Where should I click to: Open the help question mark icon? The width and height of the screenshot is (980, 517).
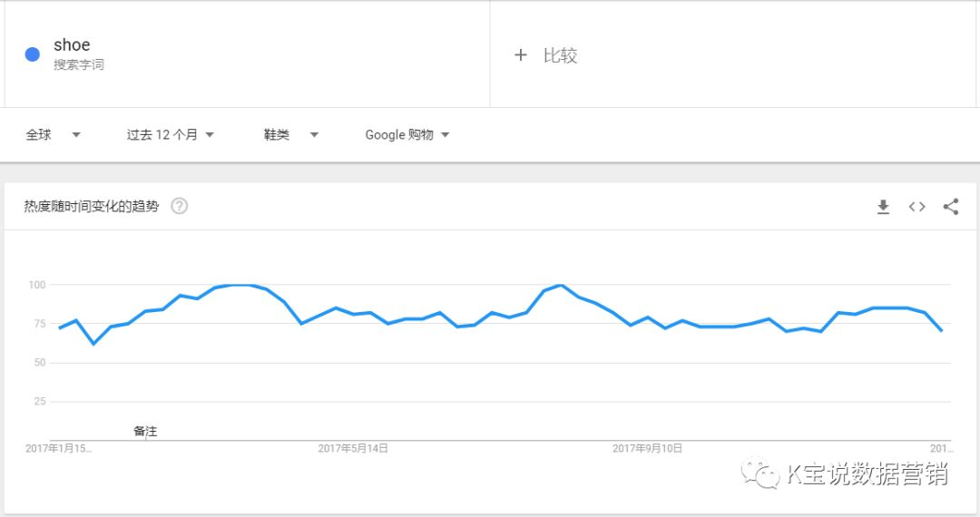point(180,206)
